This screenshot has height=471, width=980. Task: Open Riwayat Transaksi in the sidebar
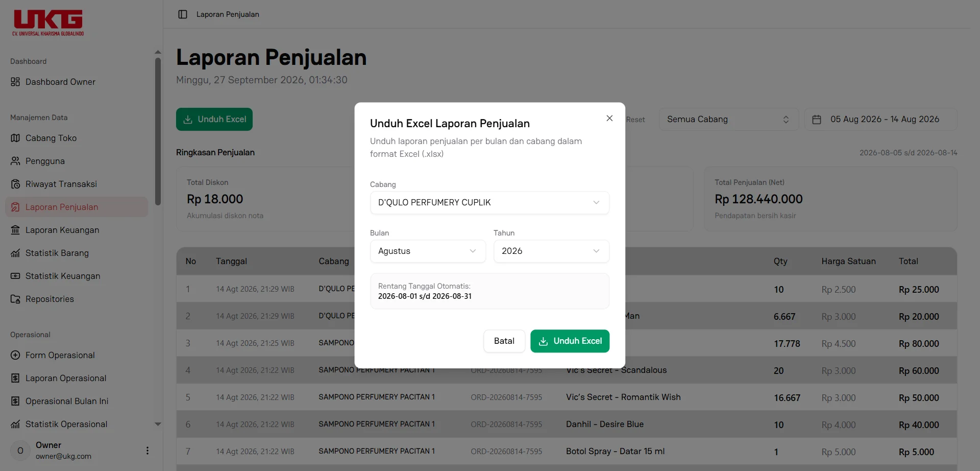coord(77,184)
